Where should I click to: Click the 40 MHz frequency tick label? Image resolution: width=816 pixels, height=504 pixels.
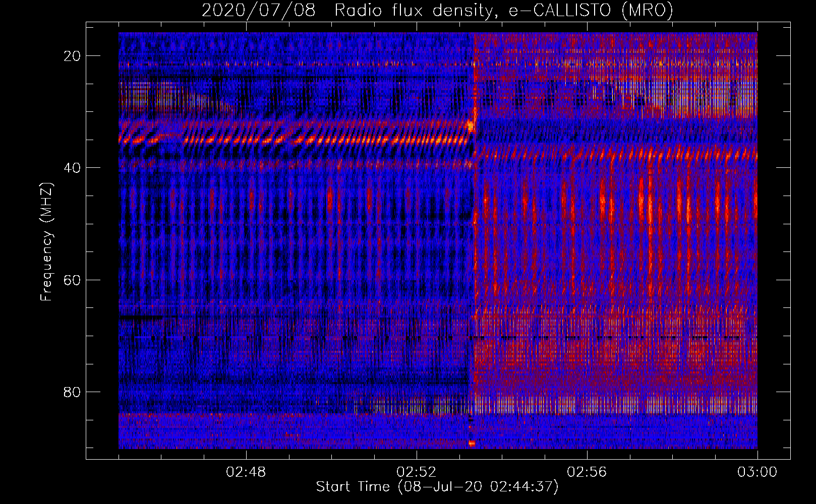coord(73,168)
